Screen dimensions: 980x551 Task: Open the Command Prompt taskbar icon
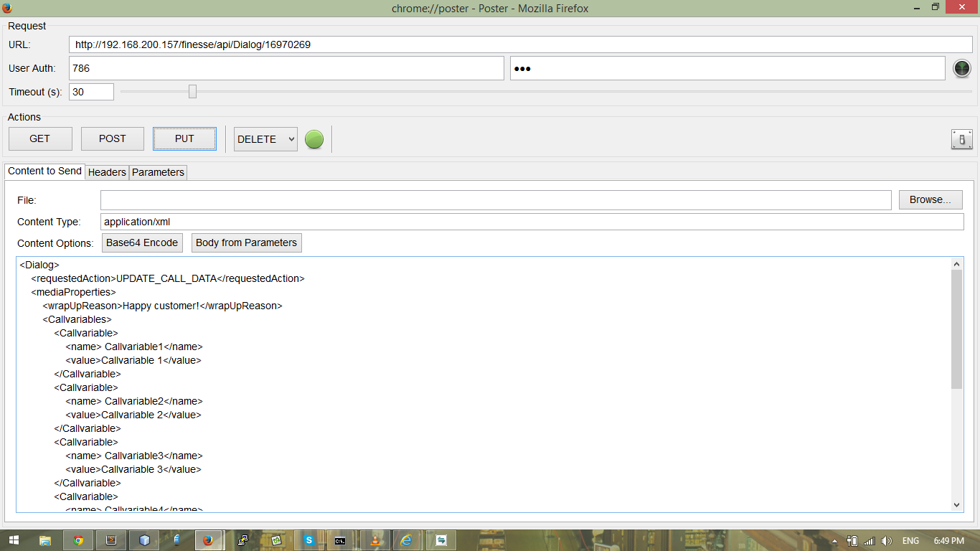click(341, 540)
